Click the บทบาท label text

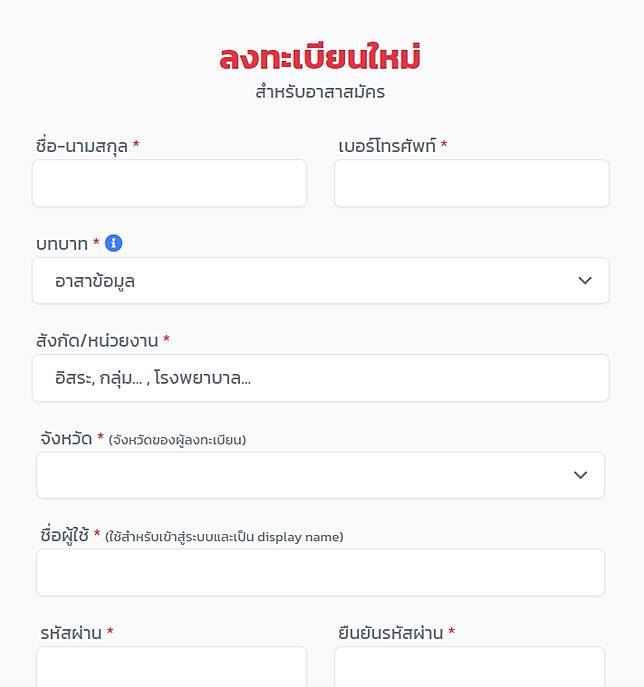click(x=62, y=243)
